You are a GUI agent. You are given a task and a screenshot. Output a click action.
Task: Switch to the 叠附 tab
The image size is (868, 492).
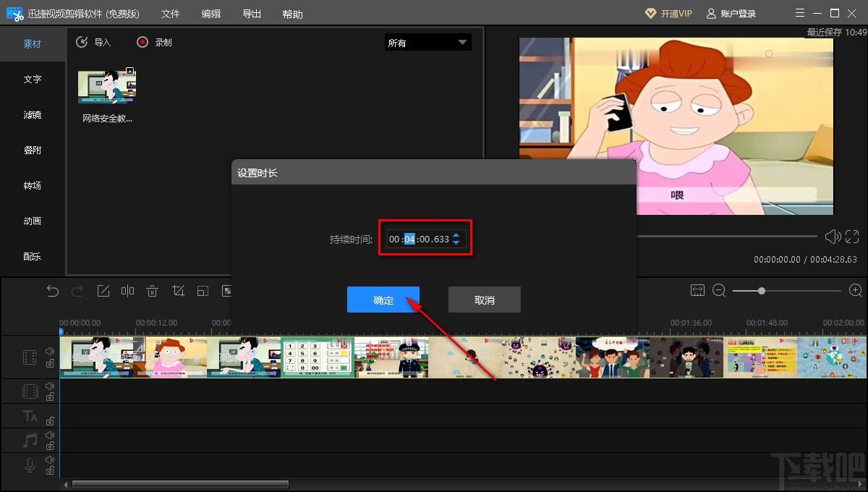click(x=33, y=150)
